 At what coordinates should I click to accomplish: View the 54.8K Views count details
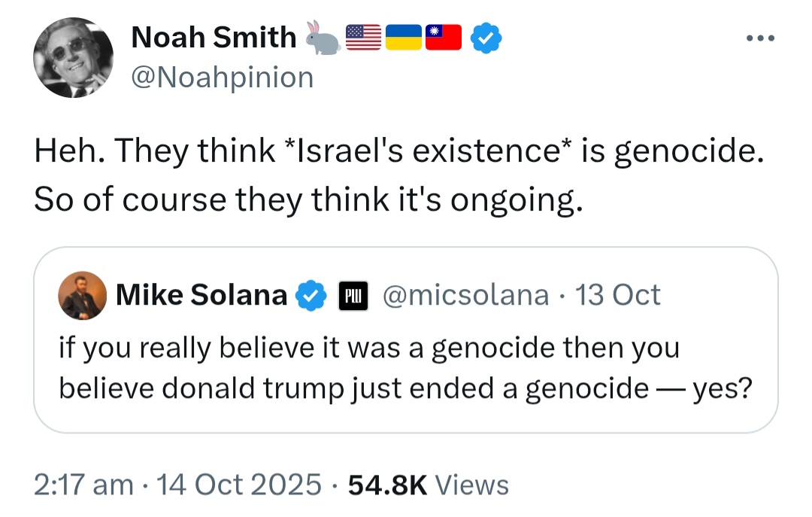[429, 485]
